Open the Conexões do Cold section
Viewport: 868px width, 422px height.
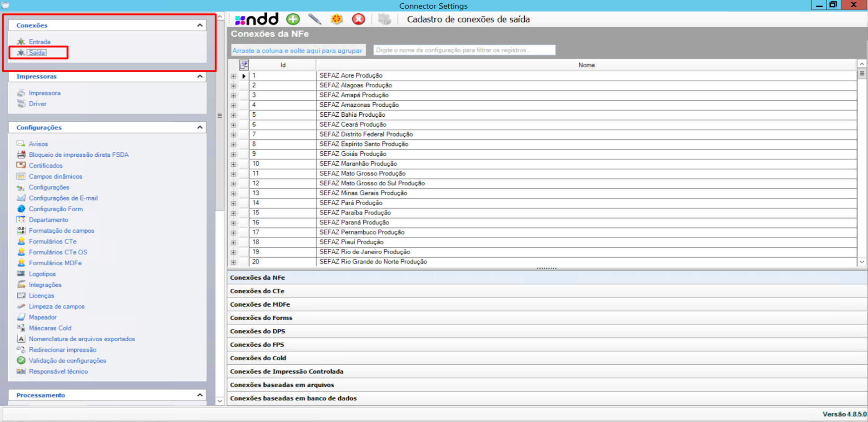tap(547, 358)
